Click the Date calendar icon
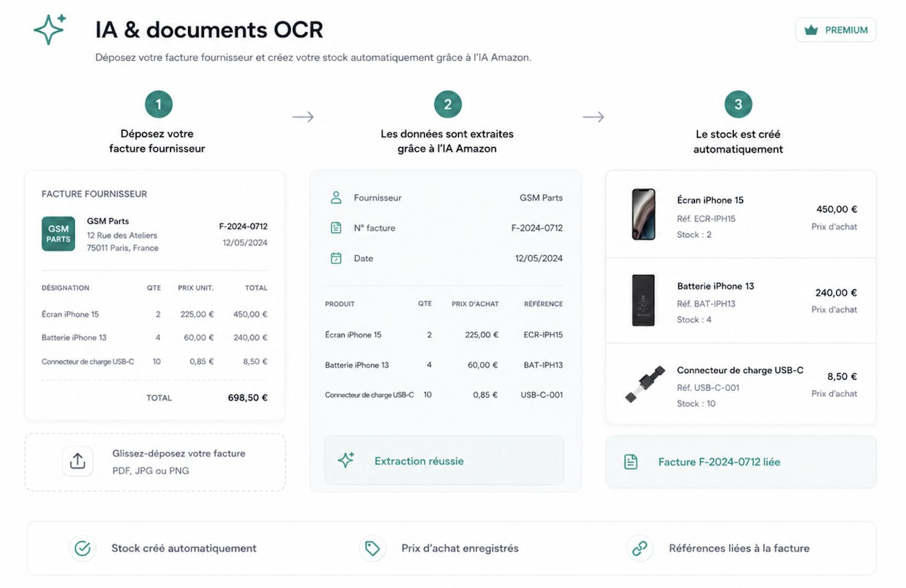 click(336, 258)
